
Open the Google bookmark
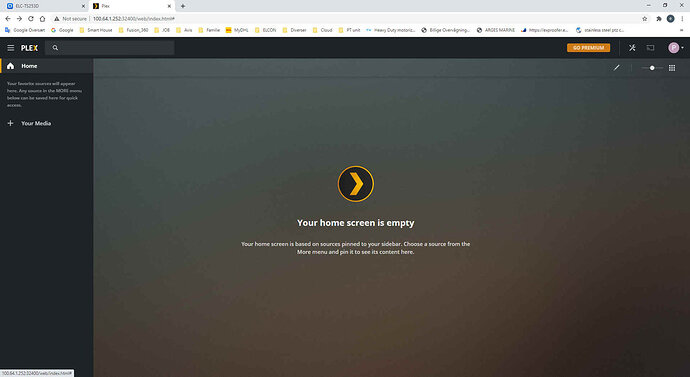(62, 30)
